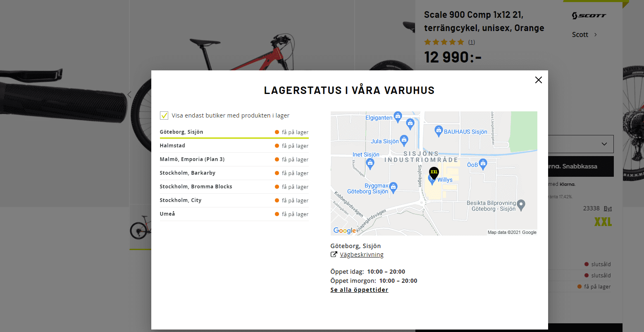Viewport: 644px width, 332px height.
Task: Show all opening hours via 'Se alla öppettider'
Action: (x=359, y=290)
